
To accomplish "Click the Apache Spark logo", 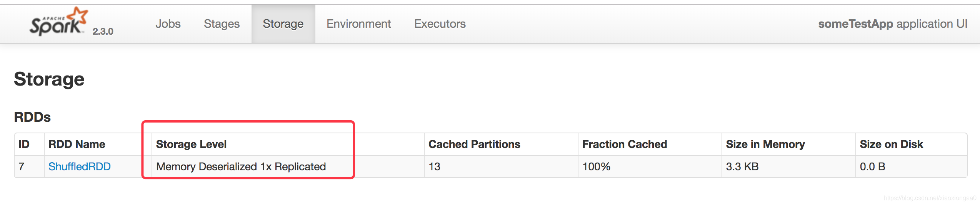I will click(x=59, y=22).
